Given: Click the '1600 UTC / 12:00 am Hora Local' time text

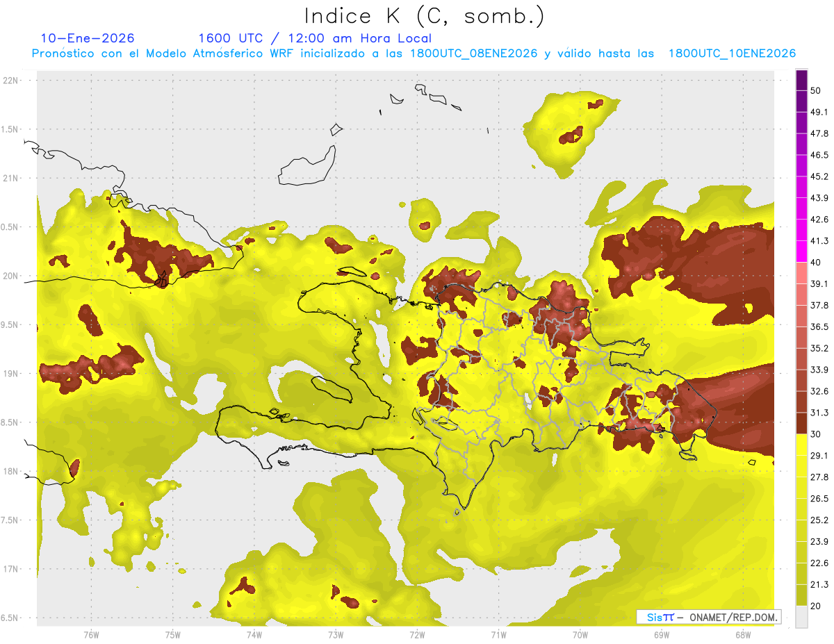Looking at the screenshot, I should coord(315,39).
